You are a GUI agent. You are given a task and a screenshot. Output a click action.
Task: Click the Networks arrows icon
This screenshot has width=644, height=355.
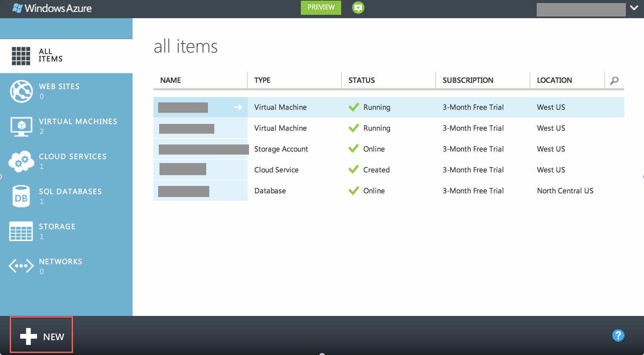(21, 266)
